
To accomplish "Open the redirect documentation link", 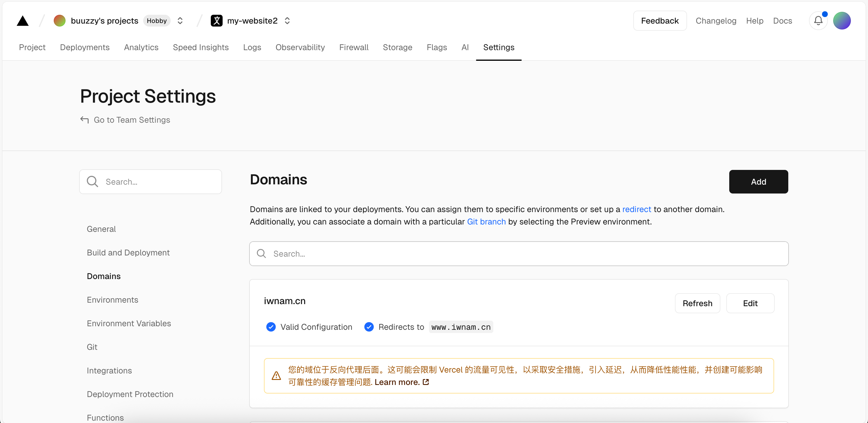I will (x=636, y=209).
